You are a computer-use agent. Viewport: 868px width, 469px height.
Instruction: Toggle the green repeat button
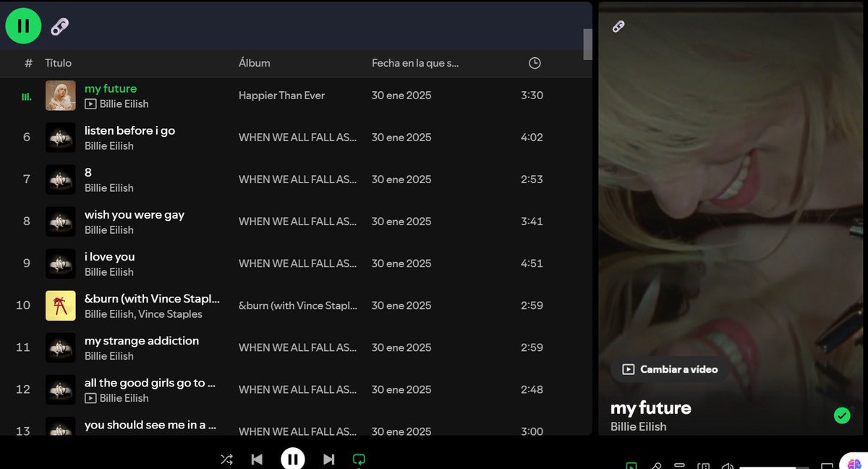(359, 459)
